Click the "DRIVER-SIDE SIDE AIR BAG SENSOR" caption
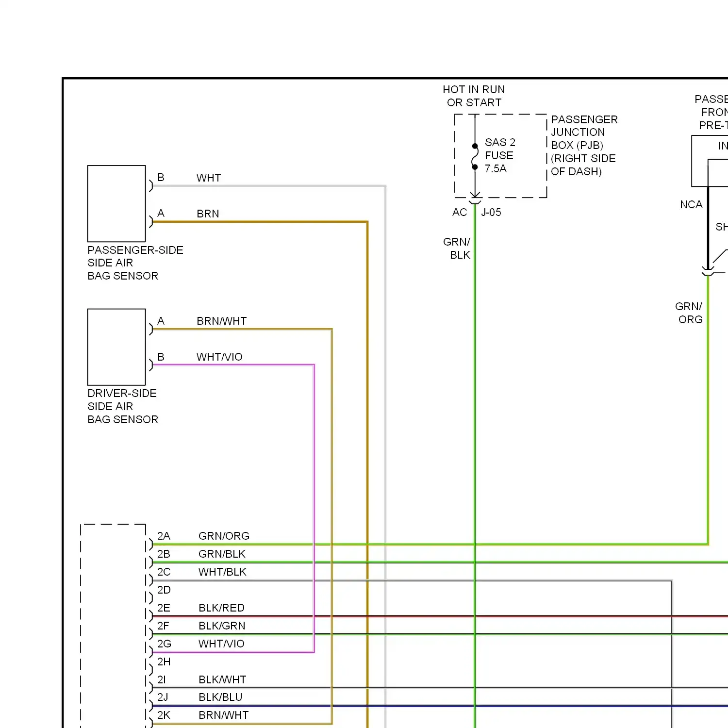This screenshot has height=728, width=728. (123, 406)
